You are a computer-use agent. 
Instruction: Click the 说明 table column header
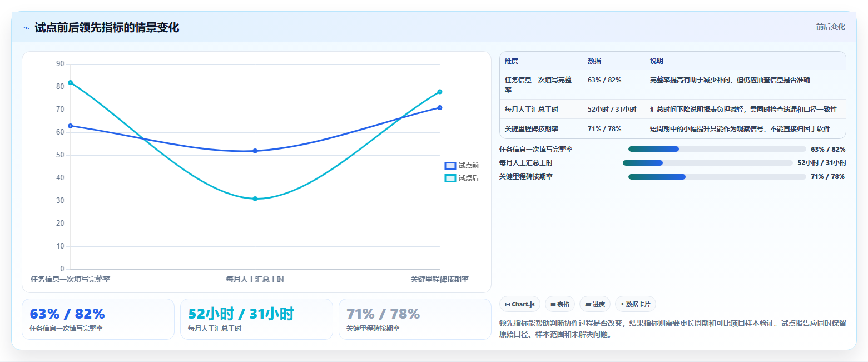[657, 61]
